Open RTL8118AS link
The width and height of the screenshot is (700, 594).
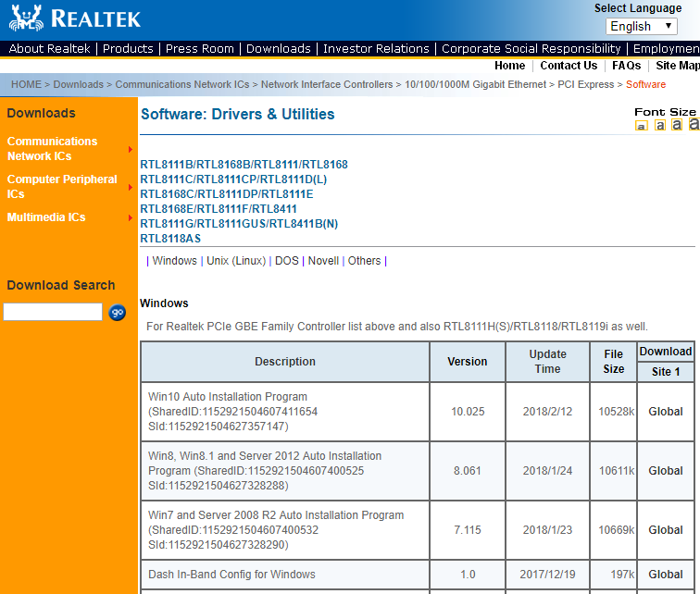tap(170, 239)
